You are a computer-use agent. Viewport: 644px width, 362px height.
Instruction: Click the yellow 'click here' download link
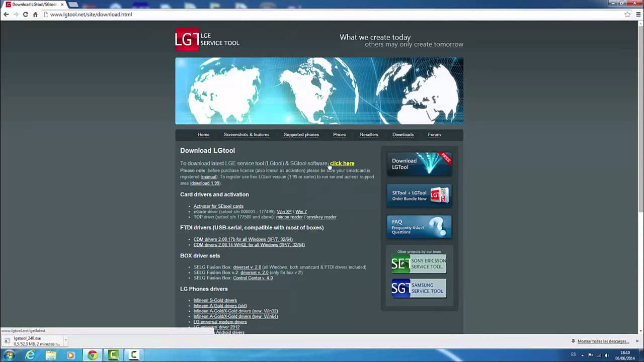[342, 163]
